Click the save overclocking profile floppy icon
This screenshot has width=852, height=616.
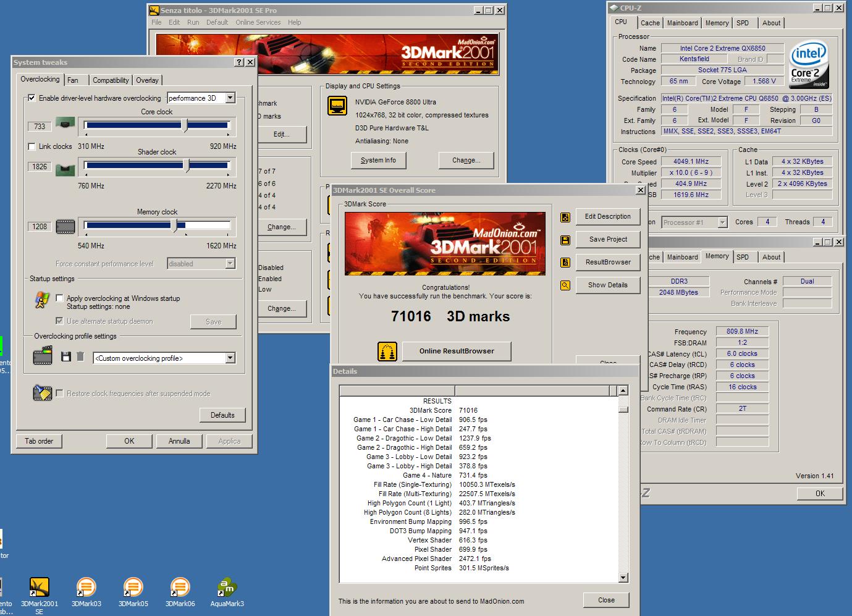(66, 357)
